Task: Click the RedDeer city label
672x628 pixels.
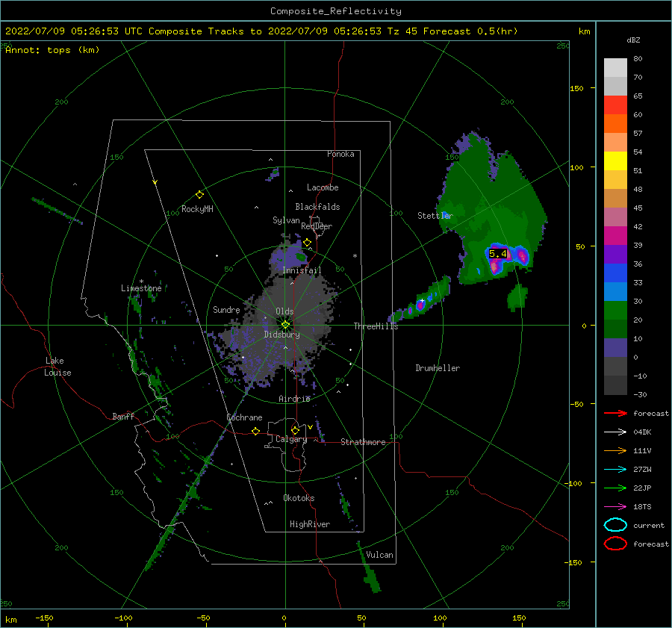Action: point(317,226)
